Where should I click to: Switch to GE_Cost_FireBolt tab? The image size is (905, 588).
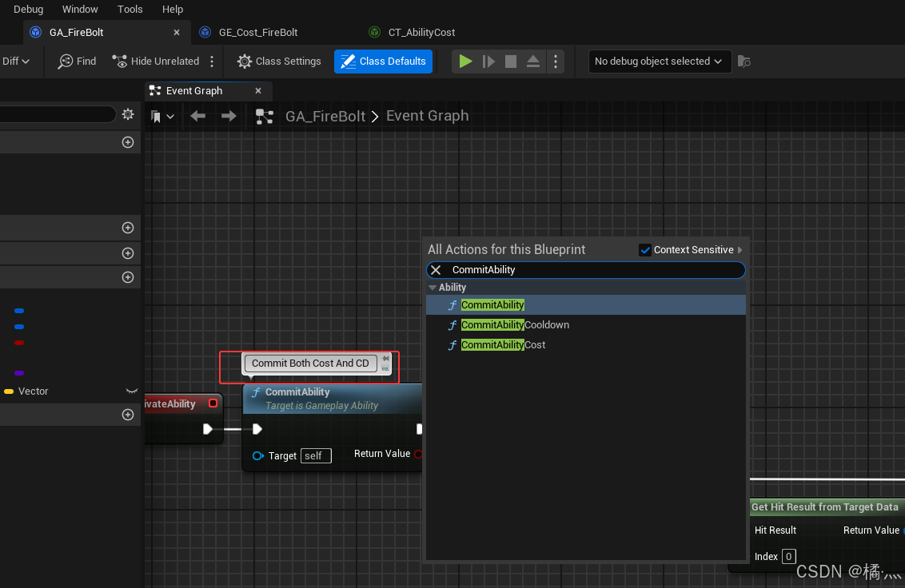pos(258,32)
